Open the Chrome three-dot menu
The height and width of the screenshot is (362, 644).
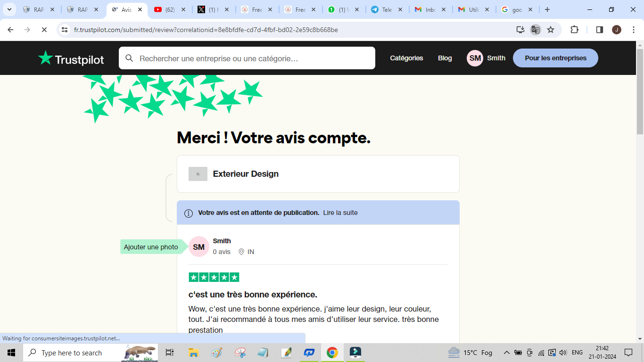point(634,30)
